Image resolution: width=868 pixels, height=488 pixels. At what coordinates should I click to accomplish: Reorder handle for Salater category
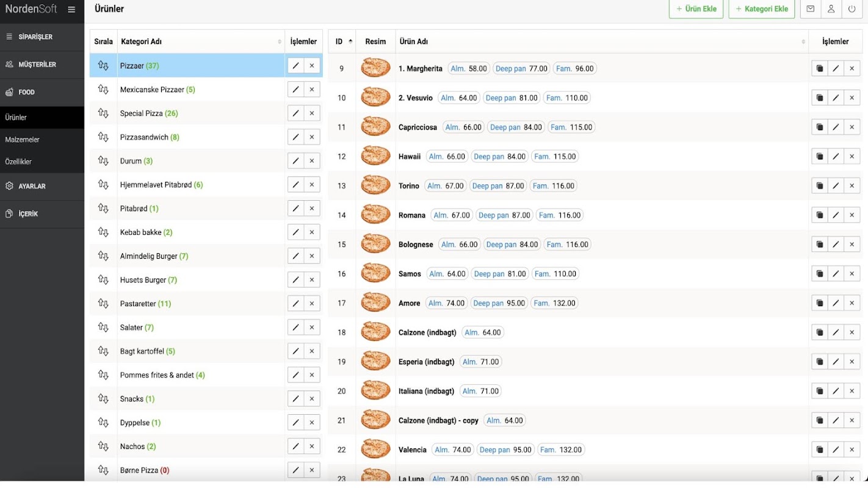pyautogui.click(x=103, y=328)
